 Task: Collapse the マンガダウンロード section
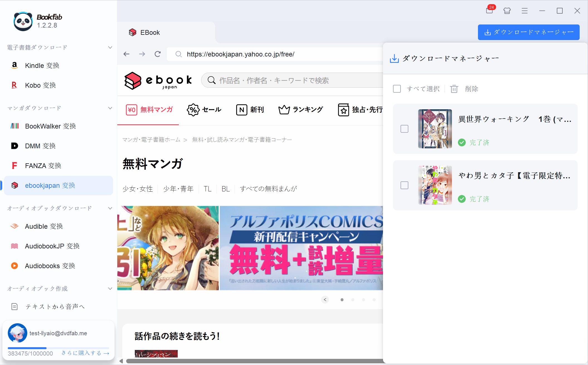click(110, 108)
